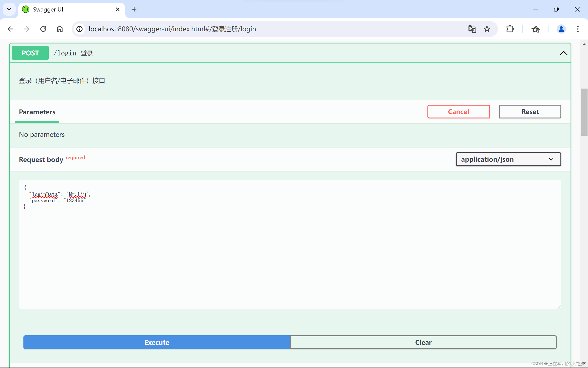Click the "No parameters" text
Image resolution: width=588 pixels, height=368 pixels.
(42, 134)
